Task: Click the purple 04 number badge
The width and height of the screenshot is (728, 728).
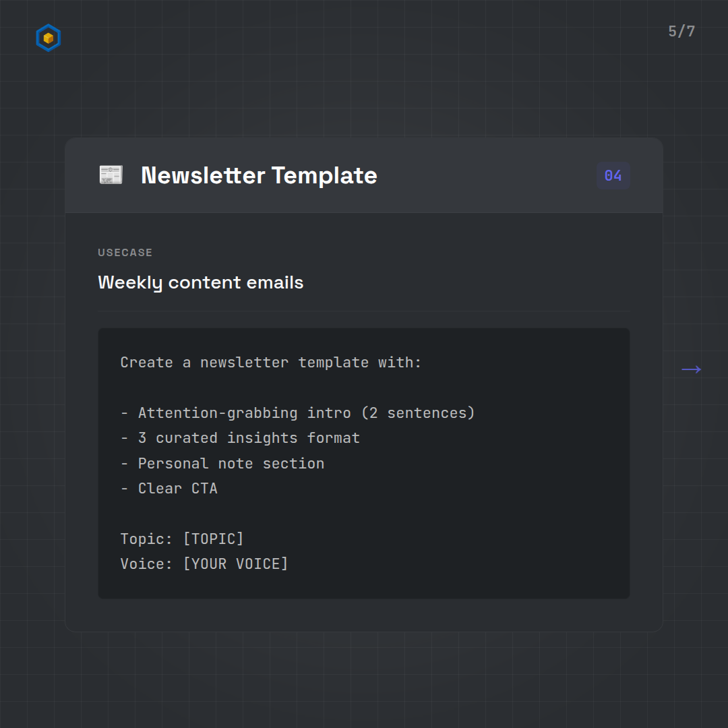Action: pos(613,176)
